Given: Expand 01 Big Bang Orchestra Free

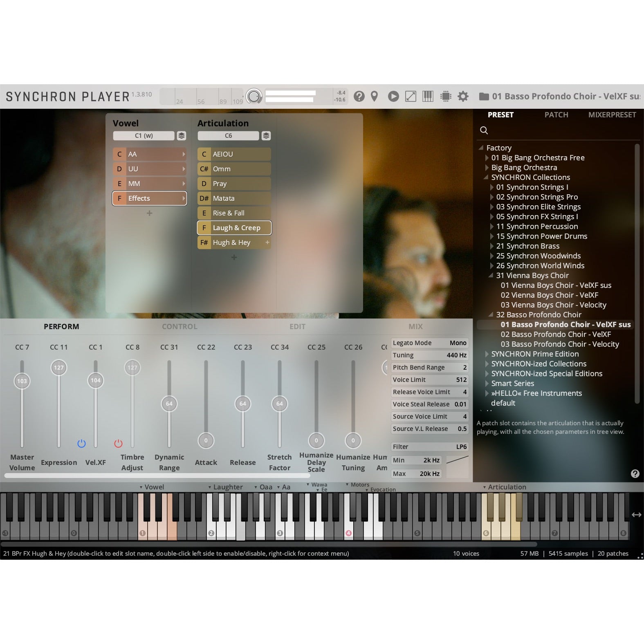Looking at the screenshot, I should point(487,157).
